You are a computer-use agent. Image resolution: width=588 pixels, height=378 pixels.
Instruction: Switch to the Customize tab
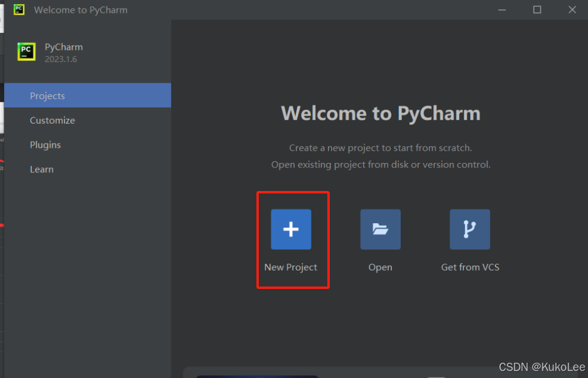88,120
